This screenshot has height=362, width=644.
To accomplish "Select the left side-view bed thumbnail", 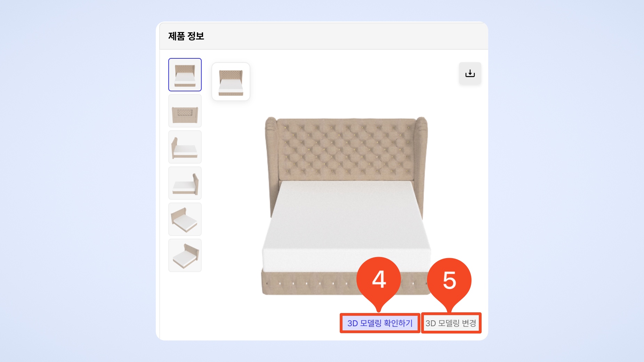I will pos(185,147).
